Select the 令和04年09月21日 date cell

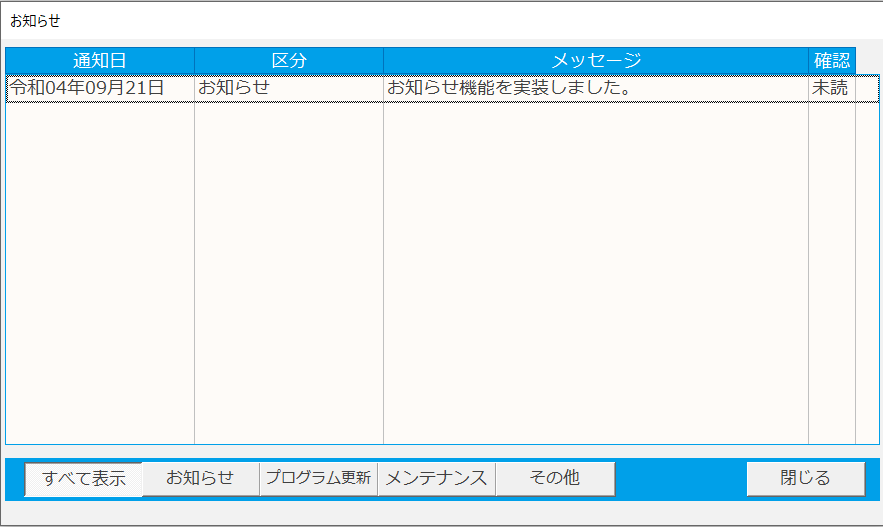[87, 89]
